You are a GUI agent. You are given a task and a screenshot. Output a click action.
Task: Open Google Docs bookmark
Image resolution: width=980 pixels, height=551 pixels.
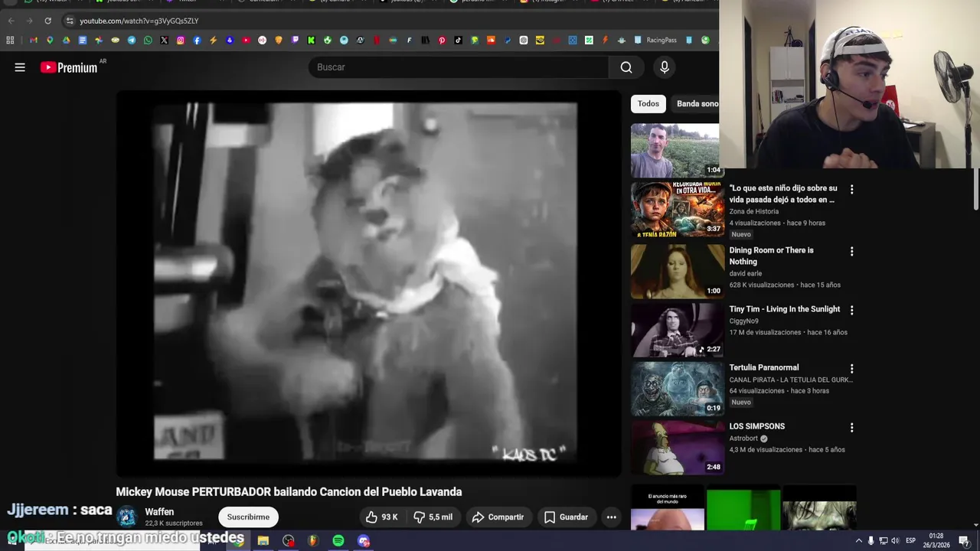pos(83,40)
